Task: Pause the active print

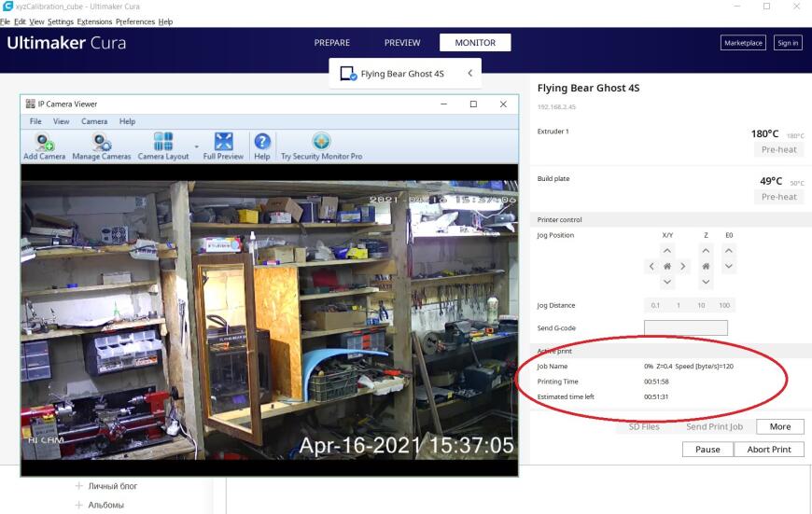Action: tap(707, 449)
